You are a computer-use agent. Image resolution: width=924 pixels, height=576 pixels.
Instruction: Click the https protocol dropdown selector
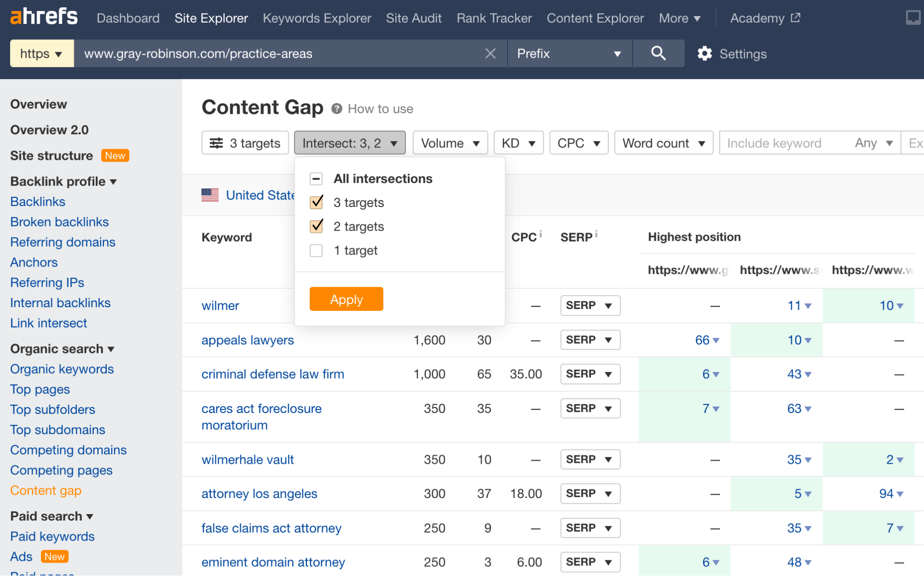[x=42, y=55]
